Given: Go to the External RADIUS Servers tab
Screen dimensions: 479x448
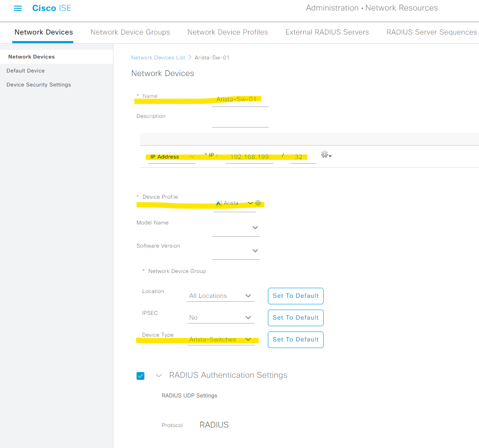Looking at the screenshot, I should click(327, 32).
